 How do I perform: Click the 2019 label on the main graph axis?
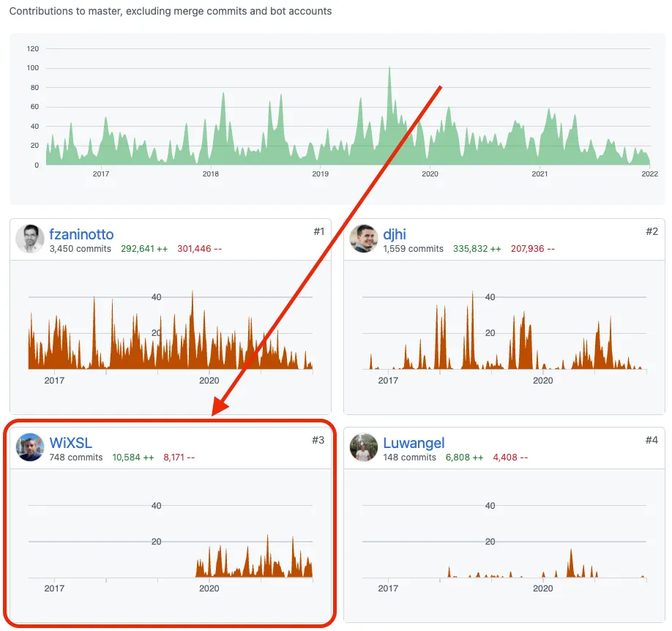pos(320,173)
